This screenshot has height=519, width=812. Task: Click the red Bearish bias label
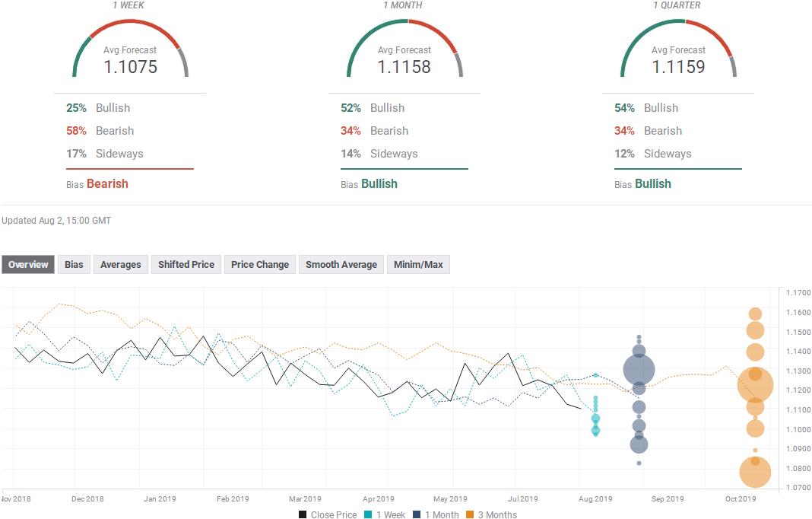click(107, 183)
